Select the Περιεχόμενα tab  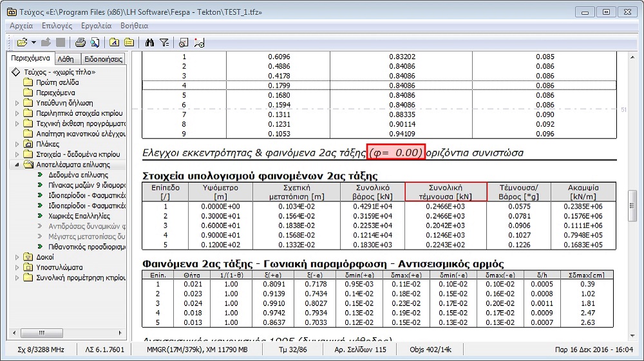(x=30, y=59)
